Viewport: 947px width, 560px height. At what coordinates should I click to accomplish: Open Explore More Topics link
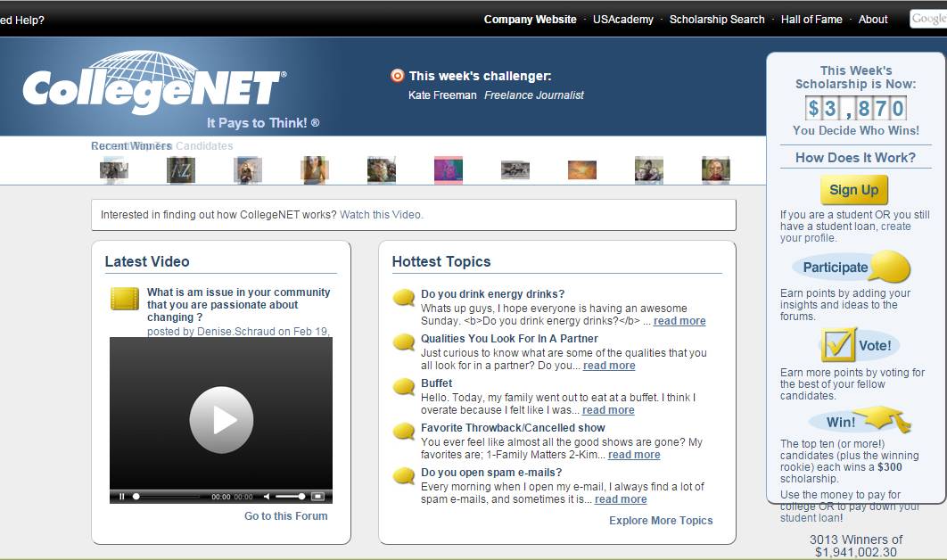661,521
